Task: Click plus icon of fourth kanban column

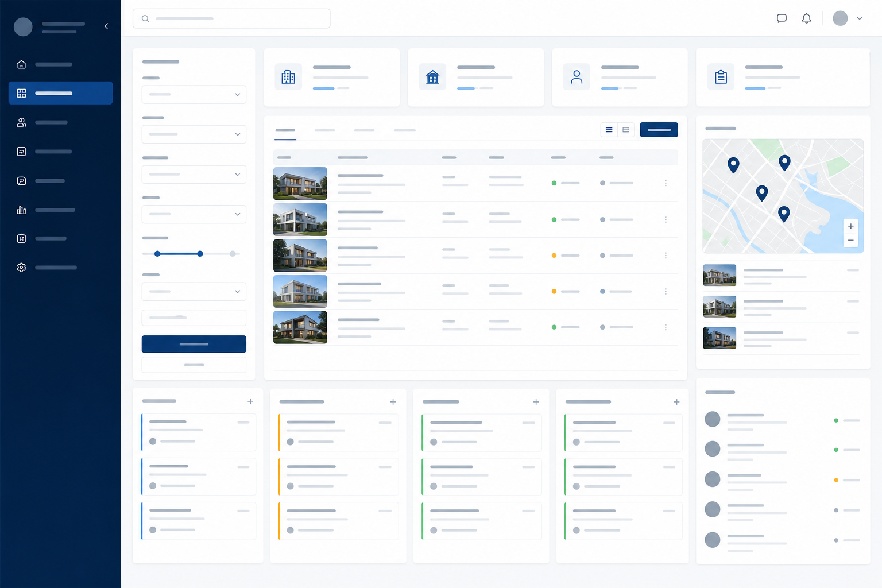Action: point(676,402)
